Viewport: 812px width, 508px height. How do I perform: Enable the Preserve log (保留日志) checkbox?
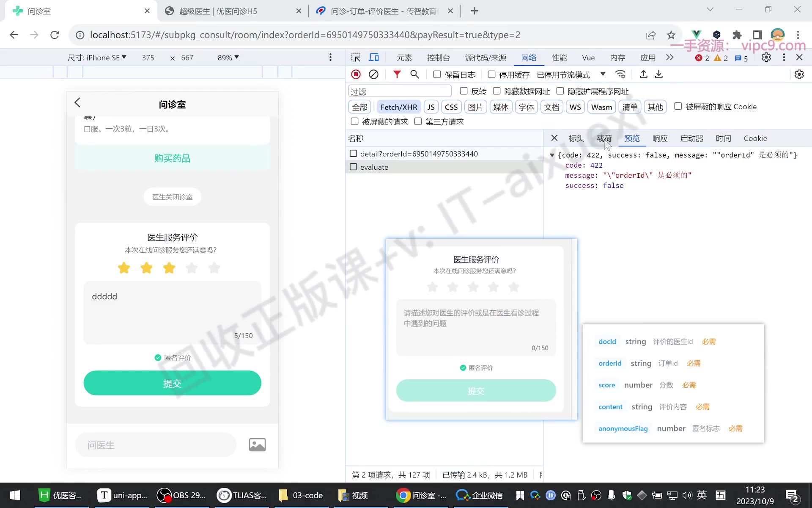(x=437, y=75)
